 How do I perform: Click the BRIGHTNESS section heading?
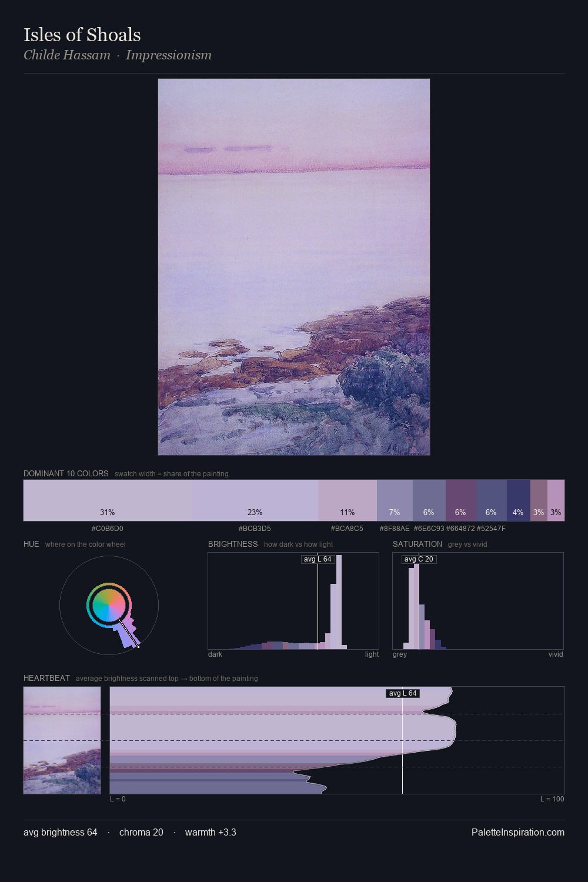233,544
